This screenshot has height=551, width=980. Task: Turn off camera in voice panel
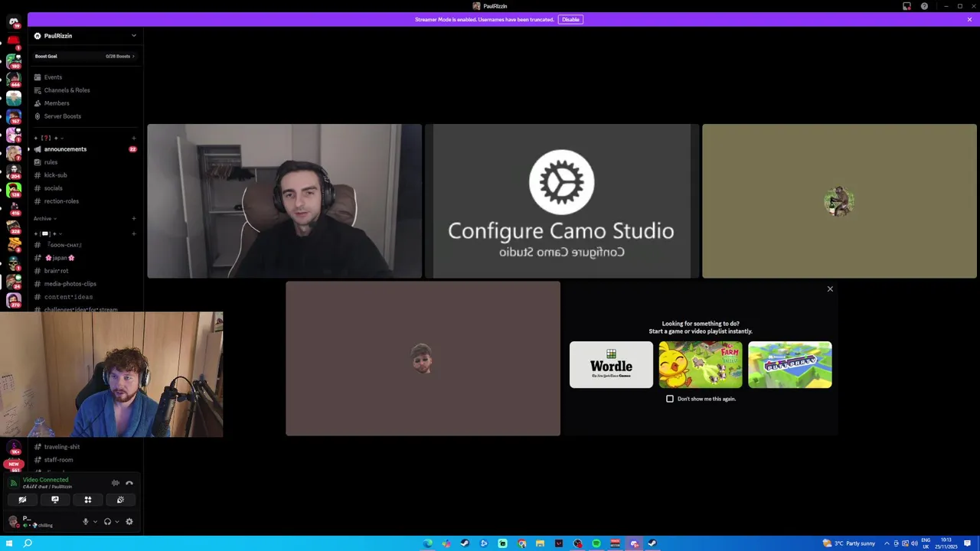click(x=22, y=500)
